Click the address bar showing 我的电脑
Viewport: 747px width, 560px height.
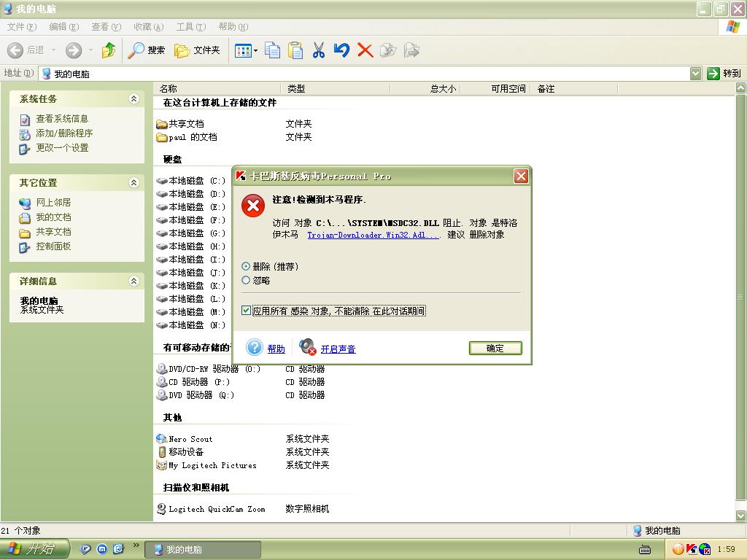(x=365, y=74)
